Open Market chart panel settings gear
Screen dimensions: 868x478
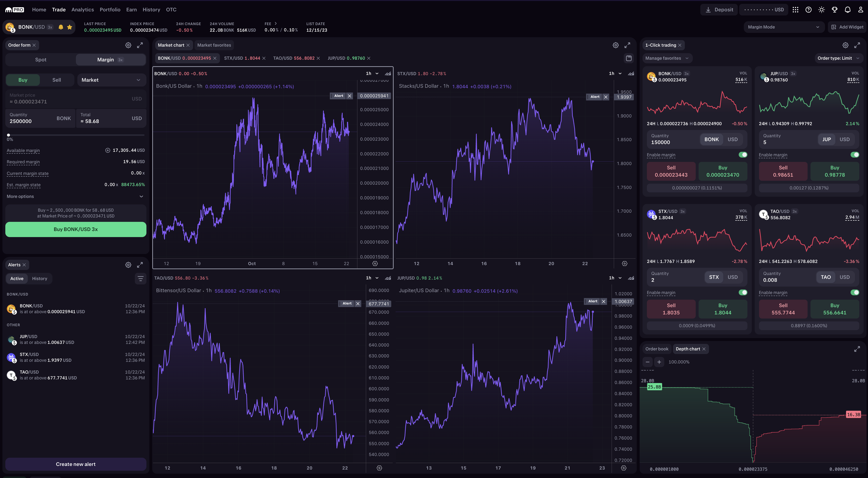pyautogui.click(x=616, y=45)
